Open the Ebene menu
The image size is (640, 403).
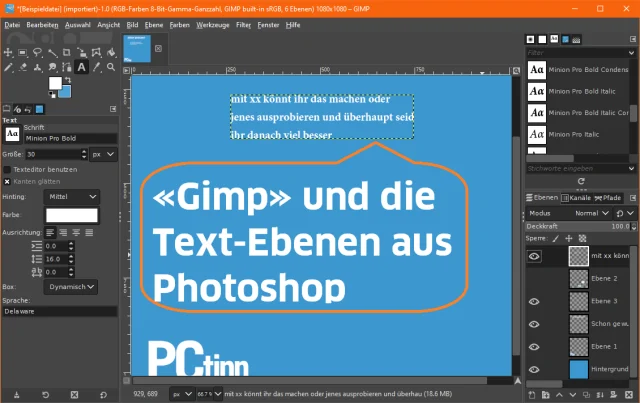154,25
